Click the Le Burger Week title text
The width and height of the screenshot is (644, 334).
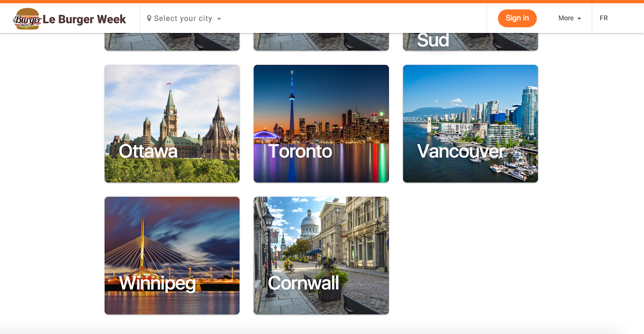(84, 19)
